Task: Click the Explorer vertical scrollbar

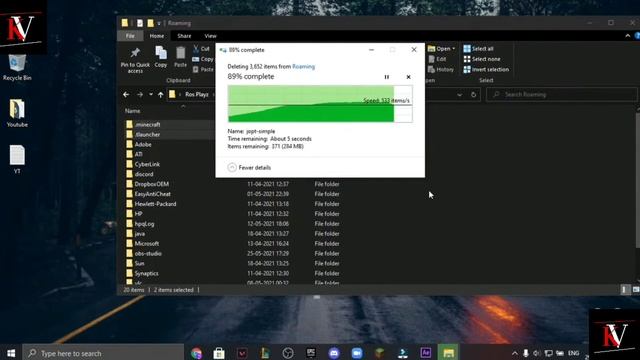Action: pos(638,180)
